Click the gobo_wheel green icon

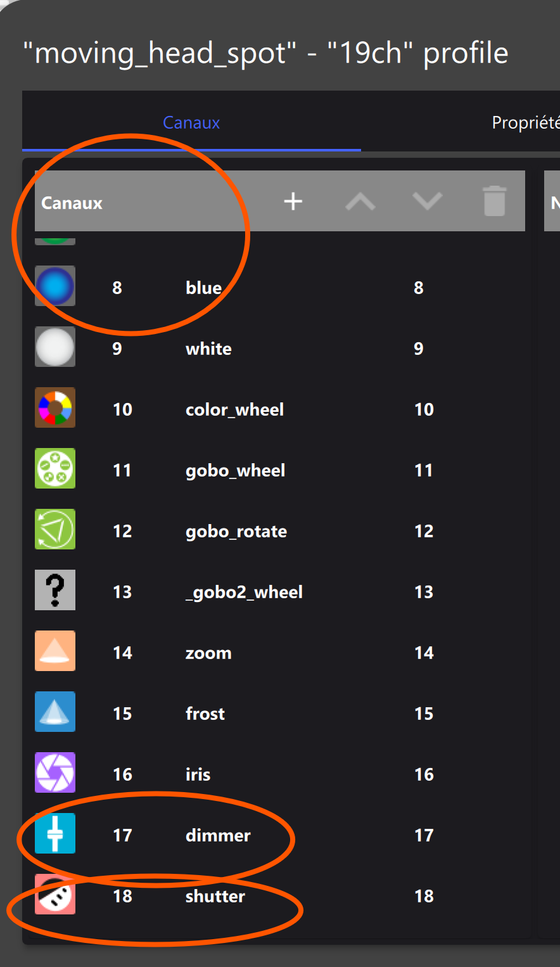tap(55, 468)
